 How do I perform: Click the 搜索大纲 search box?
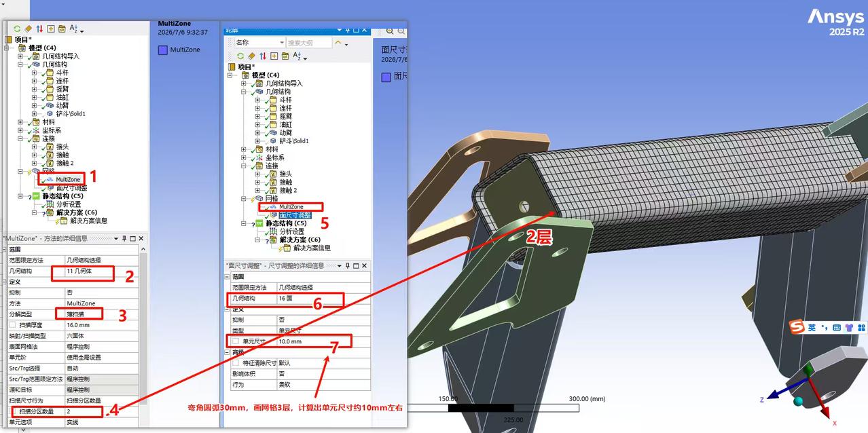(x=308, y=43)
